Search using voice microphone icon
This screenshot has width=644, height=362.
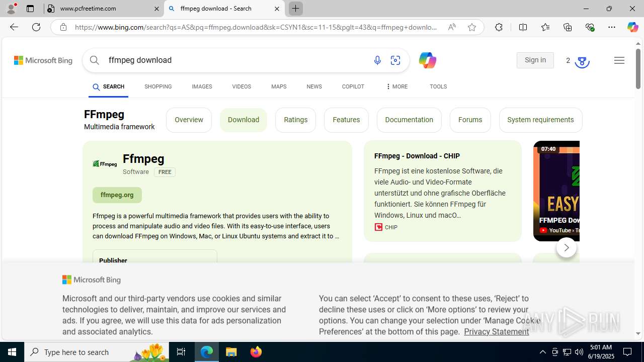[377, 60]
